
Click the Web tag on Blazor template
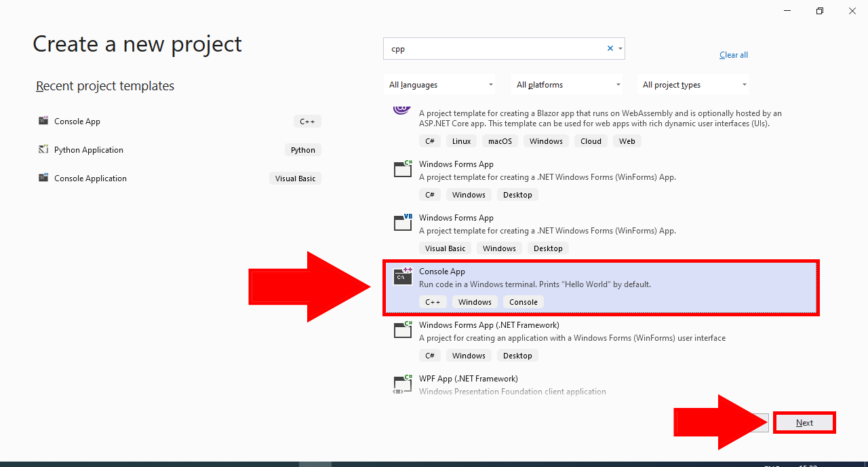point(627,141)
